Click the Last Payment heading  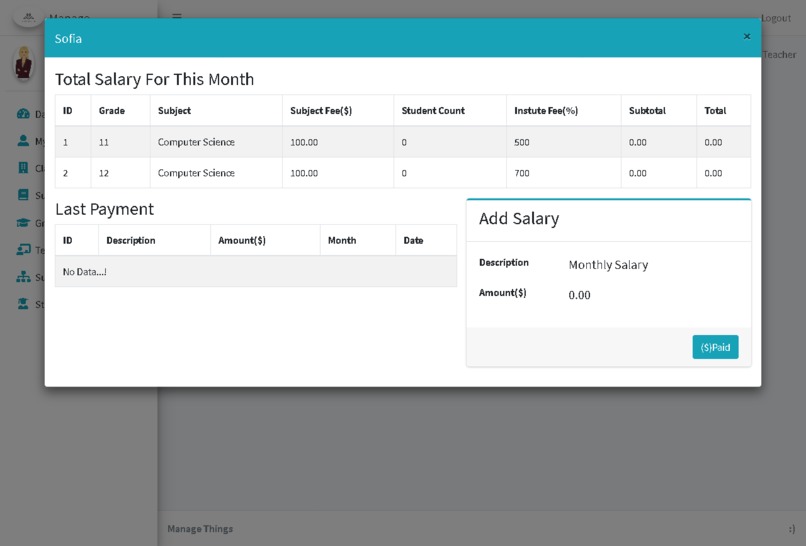pos(104,209)
